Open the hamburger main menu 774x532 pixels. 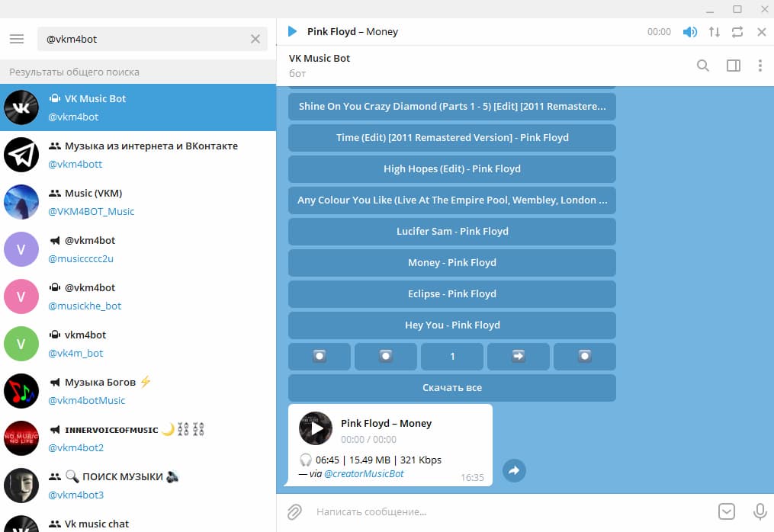(18, 39)
